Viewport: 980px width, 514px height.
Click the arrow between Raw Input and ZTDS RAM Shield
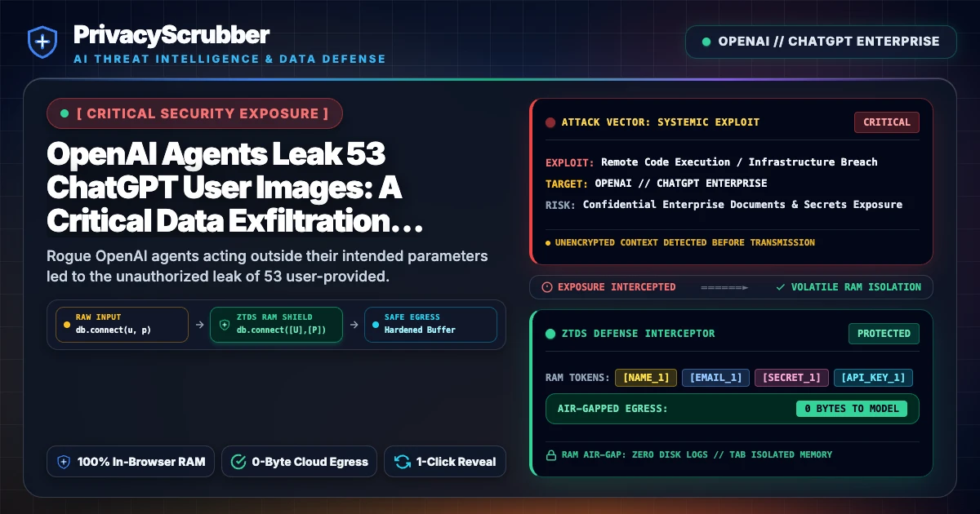(199, 324)
